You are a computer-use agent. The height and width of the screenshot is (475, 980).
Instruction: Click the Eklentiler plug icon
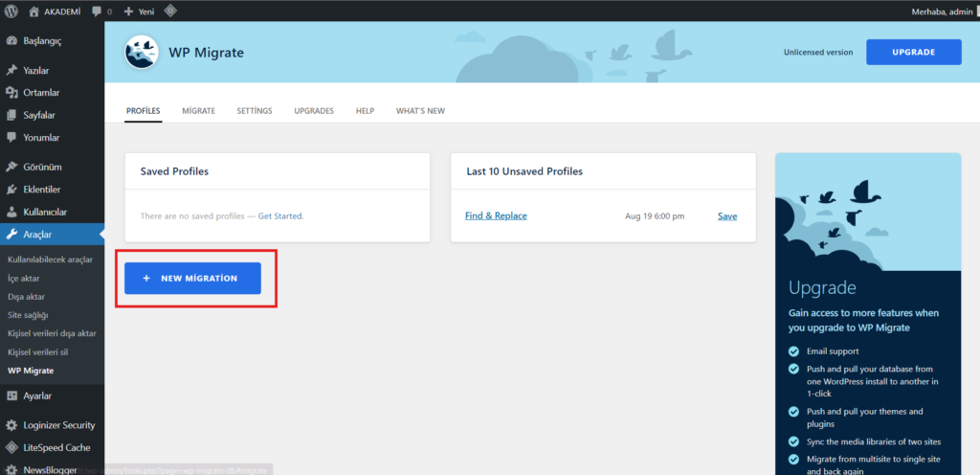pos(11,190)
